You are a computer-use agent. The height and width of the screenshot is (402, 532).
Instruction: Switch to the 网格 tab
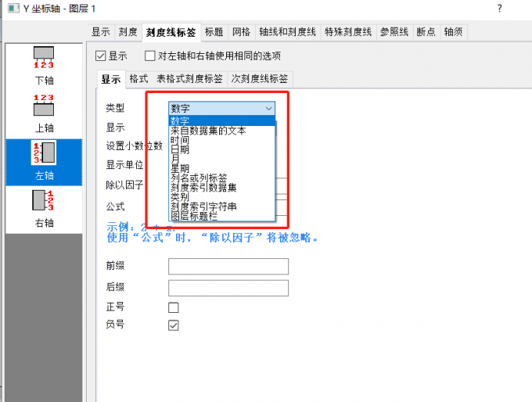click(x=241, y=32)
